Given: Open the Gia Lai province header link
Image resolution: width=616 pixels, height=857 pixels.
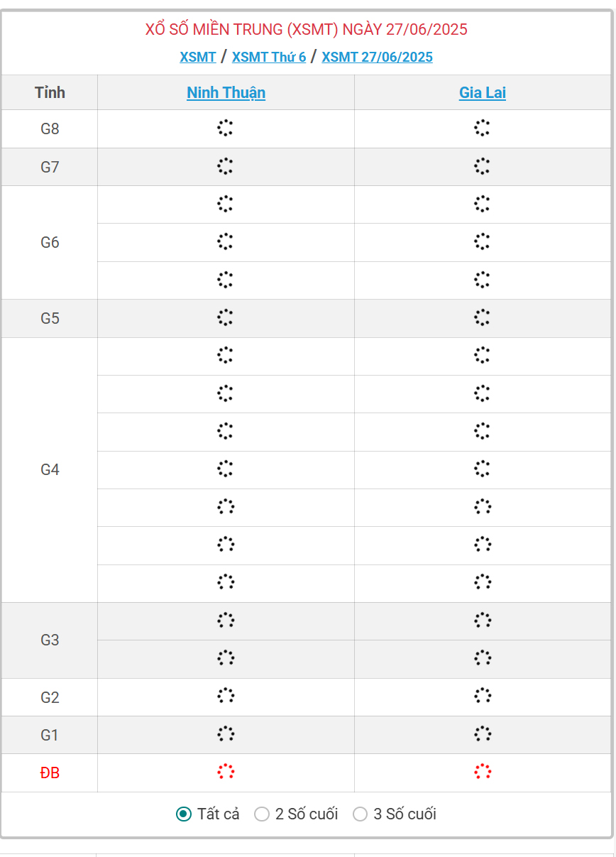Looking at the screenshot, I should point(483,92).
